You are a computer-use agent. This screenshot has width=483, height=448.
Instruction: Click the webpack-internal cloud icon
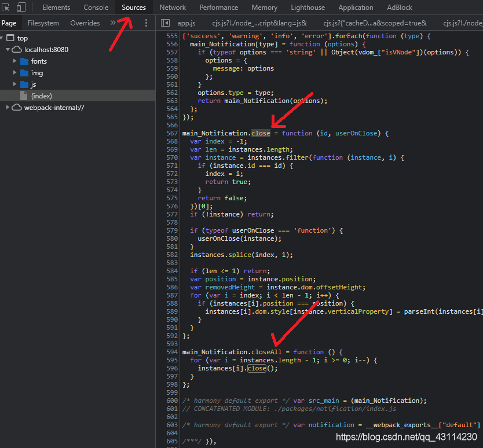tap(17, 108)
